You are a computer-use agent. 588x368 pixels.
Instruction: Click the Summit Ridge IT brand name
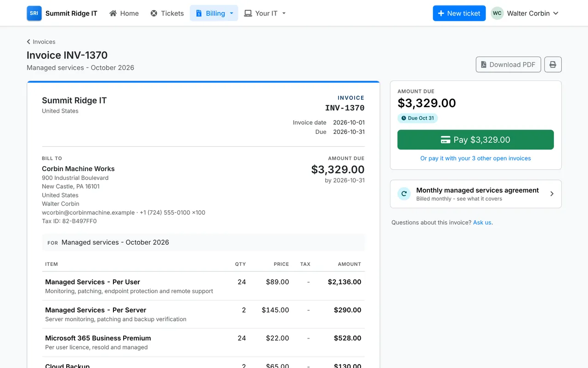pyautogui.click(x=71, y=13)
